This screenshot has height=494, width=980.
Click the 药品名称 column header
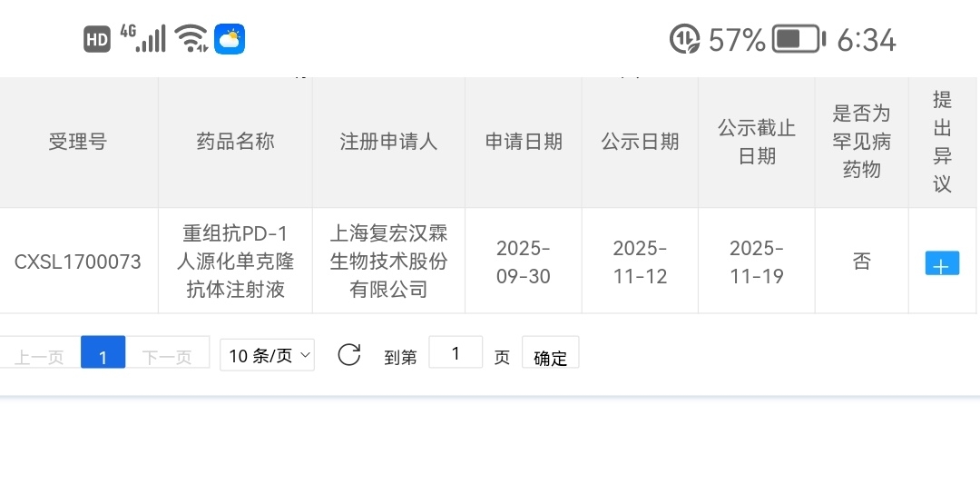click(x=235, y=142)
